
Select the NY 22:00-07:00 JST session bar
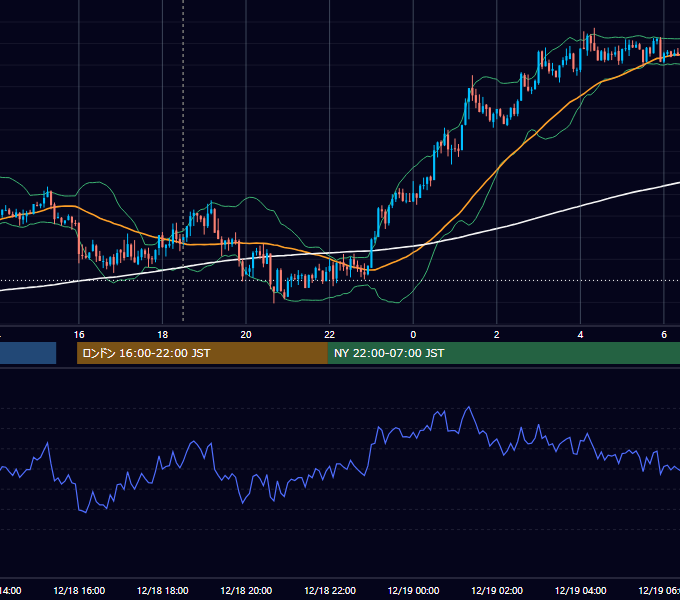503,353
